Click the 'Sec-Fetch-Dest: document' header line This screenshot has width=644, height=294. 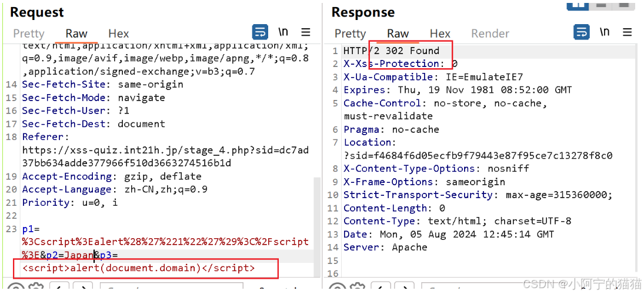coord(94,124)
